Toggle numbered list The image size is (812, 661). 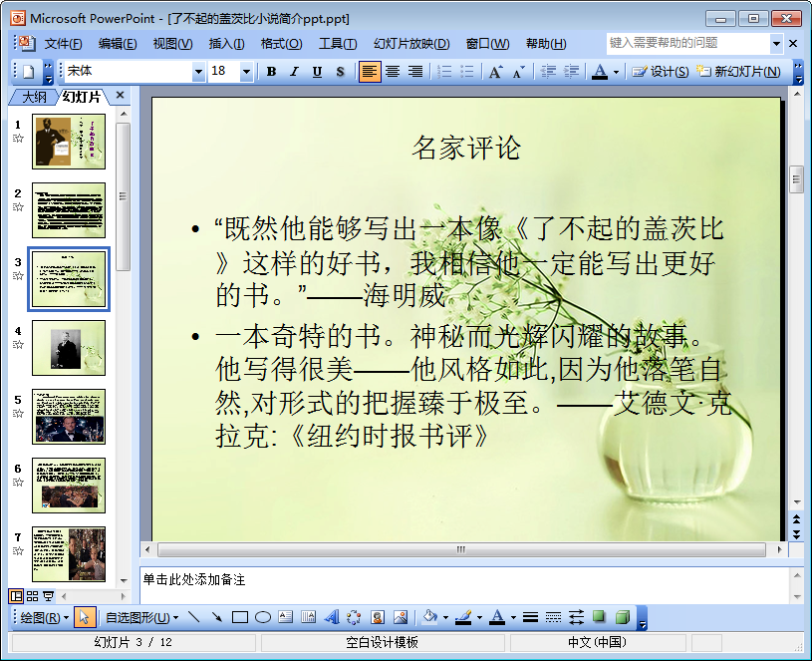click(444, 72)
